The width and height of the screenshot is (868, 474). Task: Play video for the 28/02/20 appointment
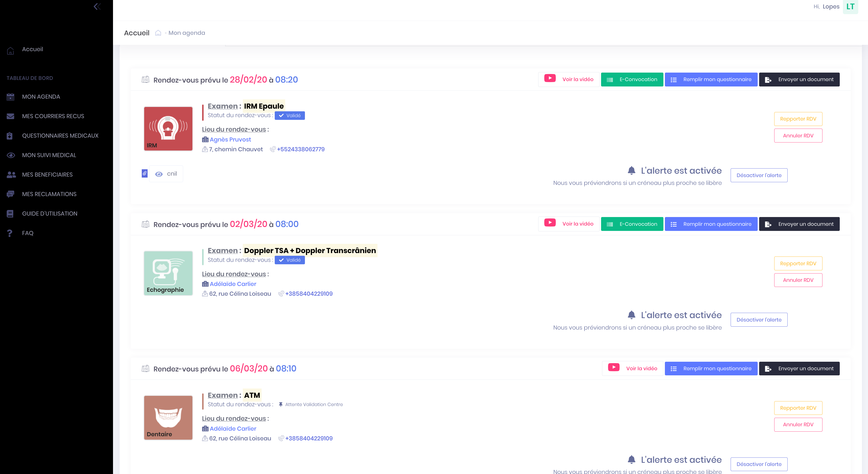569,79
